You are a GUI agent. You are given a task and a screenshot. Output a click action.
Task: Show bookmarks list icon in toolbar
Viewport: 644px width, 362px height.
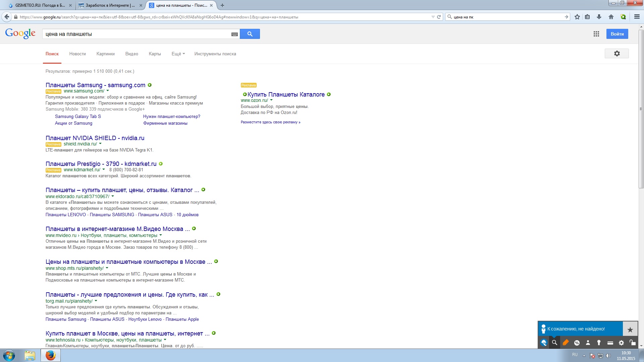[x=587, y=17]
